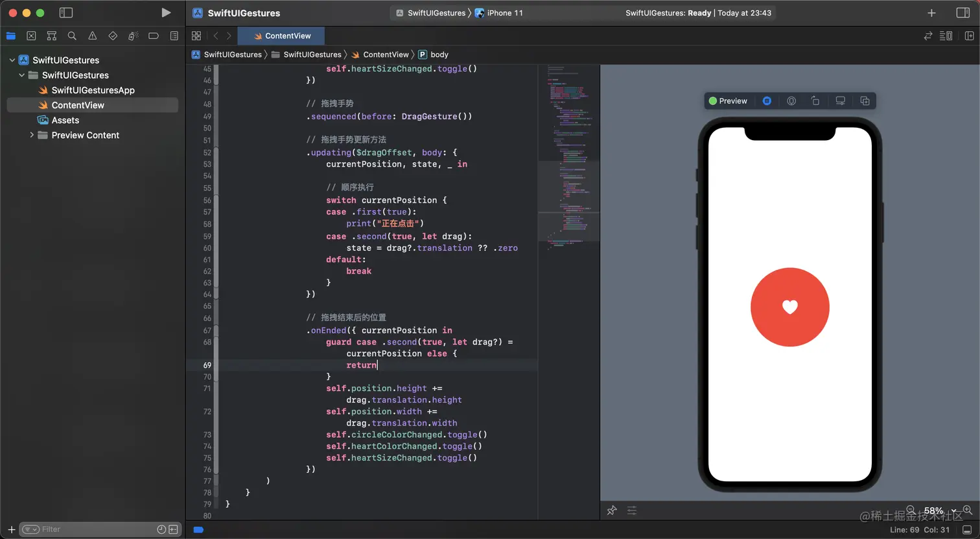Click the SwiftUIGestures Ready status
980x539 pixels.
tap(698, 13)
